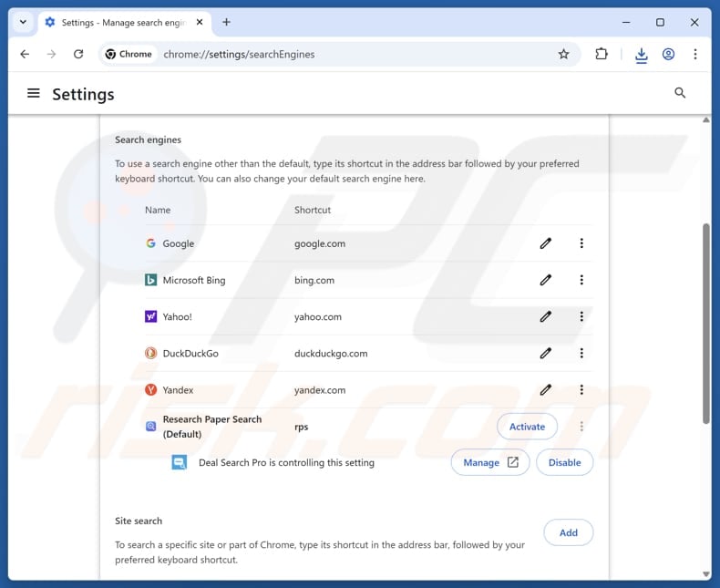Open more actions for DuckDuckGo
The height and width of the screenshot is (588, 720).
coord(581,354)
